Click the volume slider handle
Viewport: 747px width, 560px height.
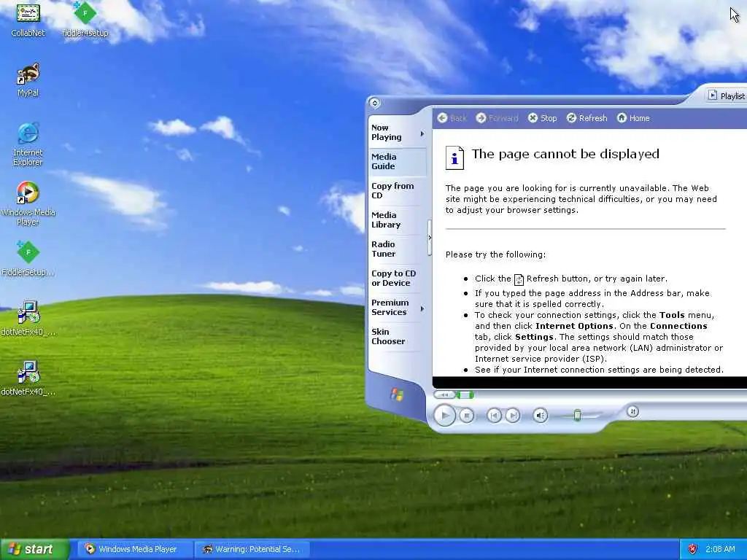tap(577, 415)
